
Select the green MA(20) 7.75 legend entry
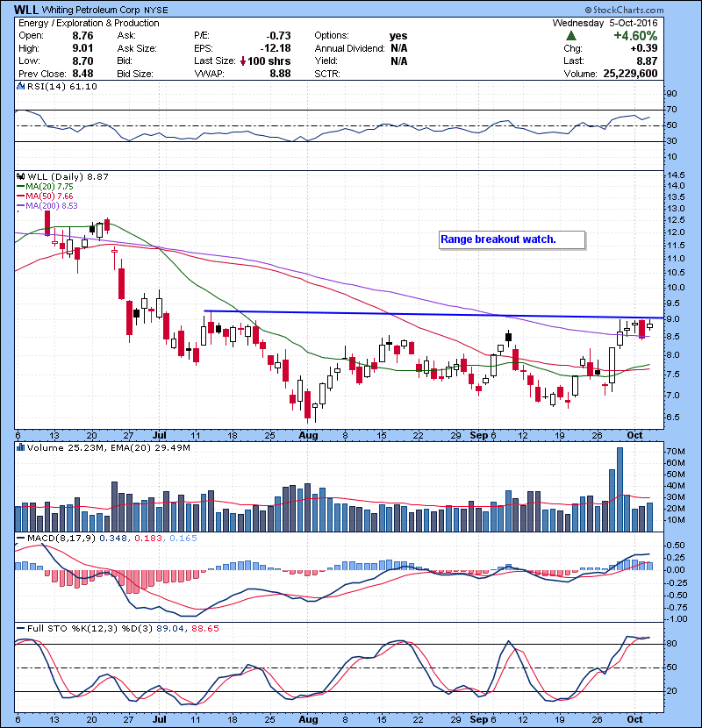(x=45, y=186)
